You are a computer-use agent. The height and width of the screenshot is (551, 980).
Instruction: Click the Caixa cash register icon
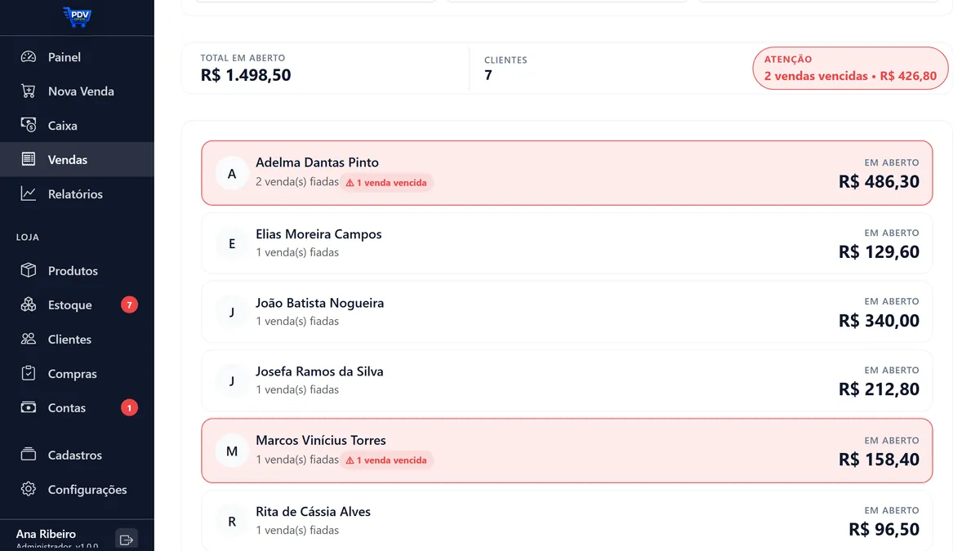point(29,126)
